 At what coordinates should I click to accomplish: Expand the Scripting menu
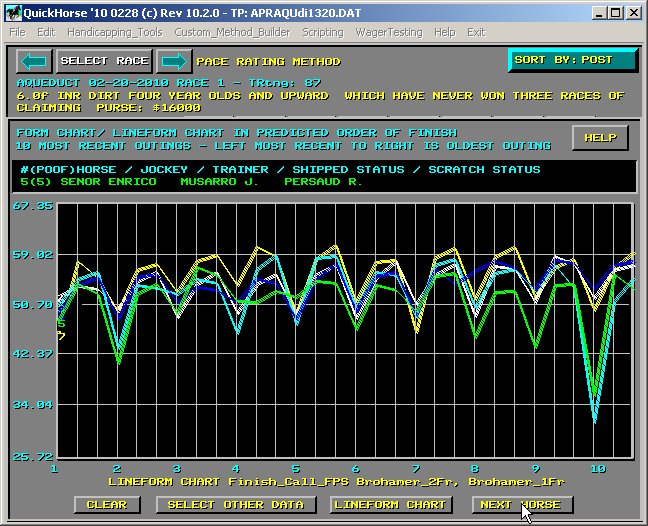point(321,32)
